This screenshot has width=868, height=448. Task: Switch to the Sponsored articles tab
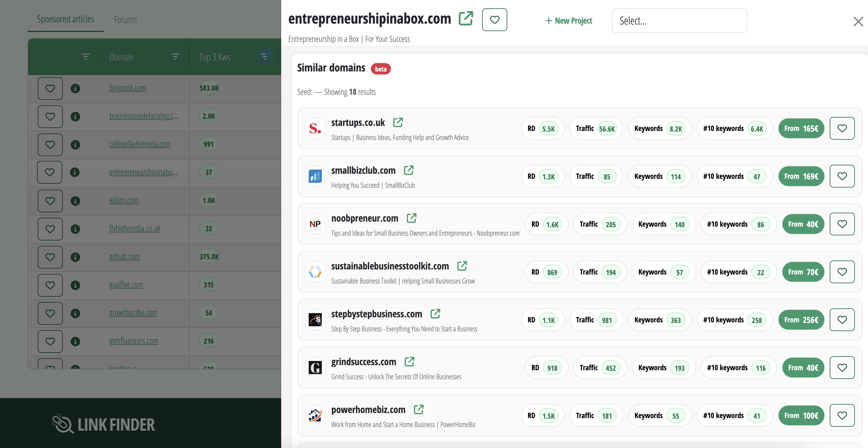(66, 19)
